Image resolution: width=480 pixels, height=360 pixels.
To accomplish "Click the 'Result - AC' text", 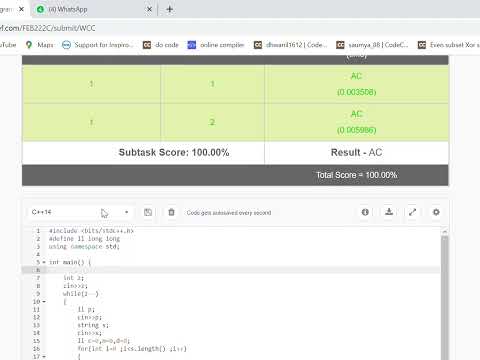I will [356, 152].
